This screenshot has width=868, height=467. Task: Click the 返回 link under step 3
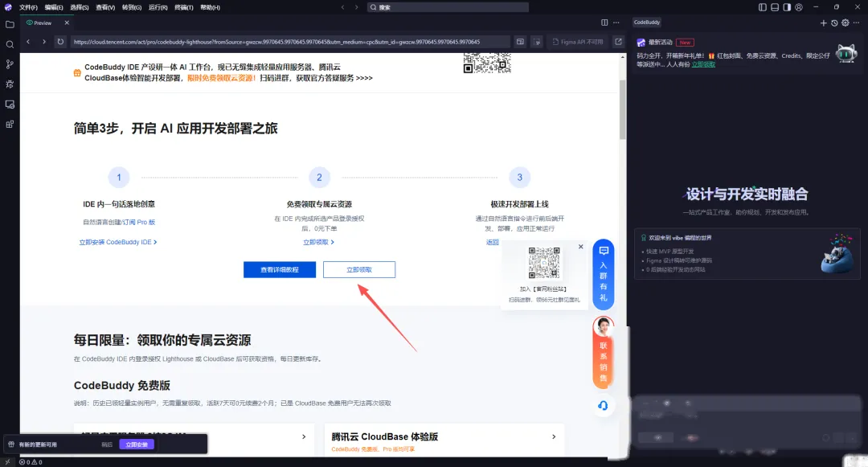(492, 242)
